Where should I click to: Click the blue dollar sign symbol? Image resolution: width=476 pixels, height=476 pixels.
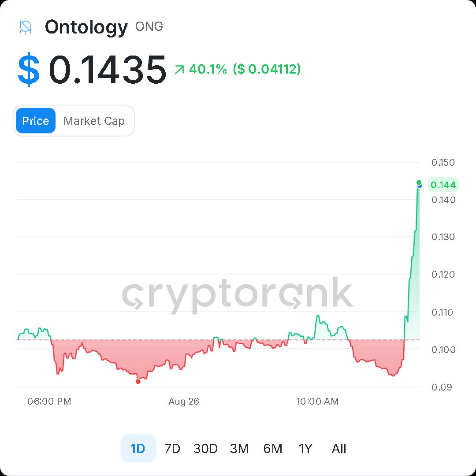pyautogui.click(x=29, y=70)
